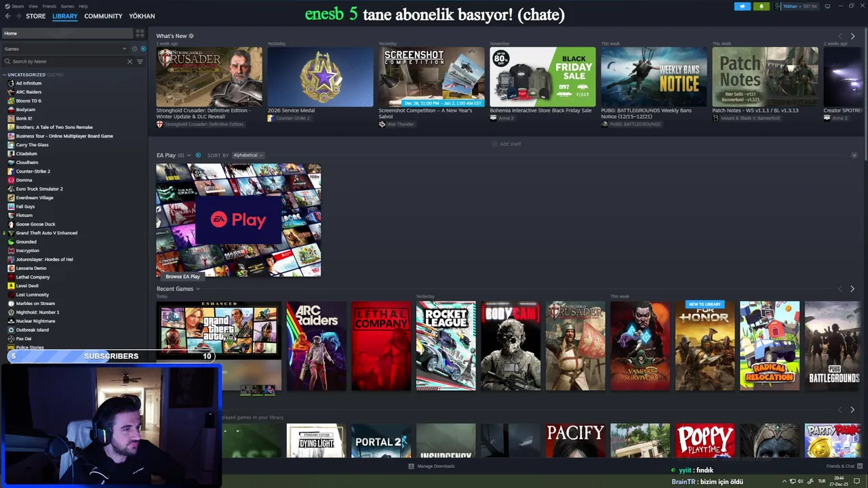Image resolution: width=868 pixels, height=488 pixels.
Task: Select Fall Guys in the sidebar
Action: click(25, 207)
